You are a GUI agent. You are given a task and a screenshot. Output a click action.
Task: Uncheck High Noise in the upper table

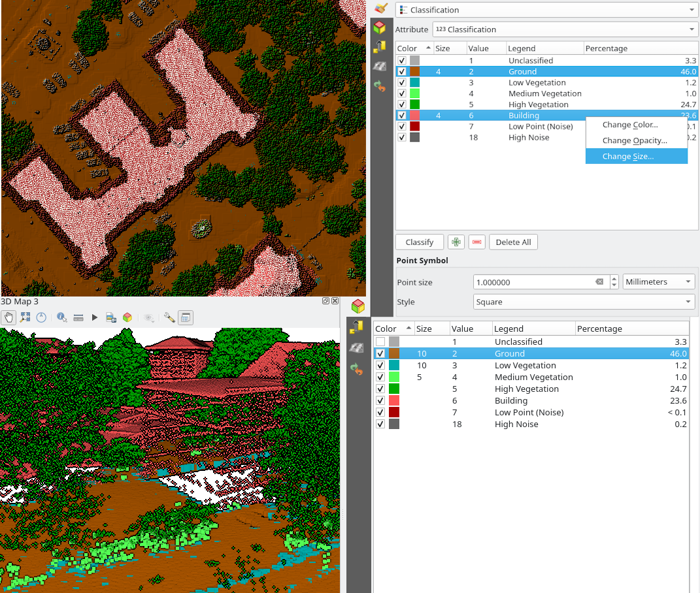tap(402, 138)
